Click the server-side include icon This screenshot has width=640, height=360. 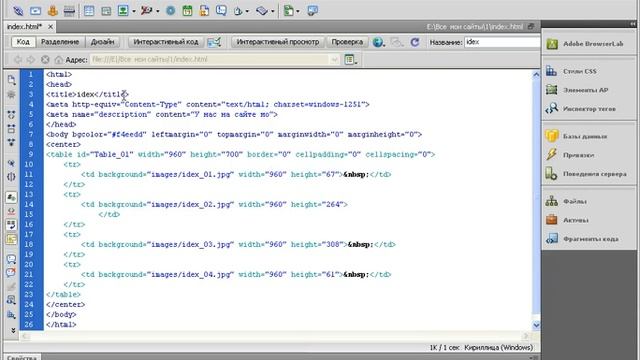click(204, 11)
